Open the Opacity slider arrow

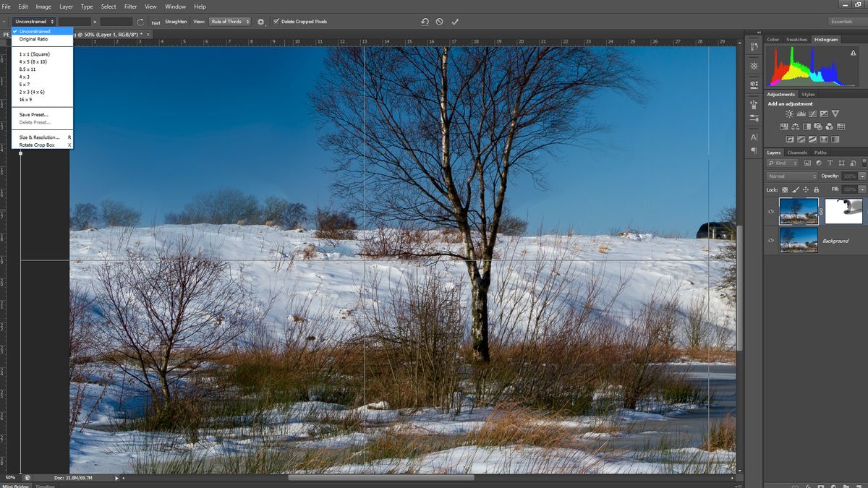coord(861,176)
